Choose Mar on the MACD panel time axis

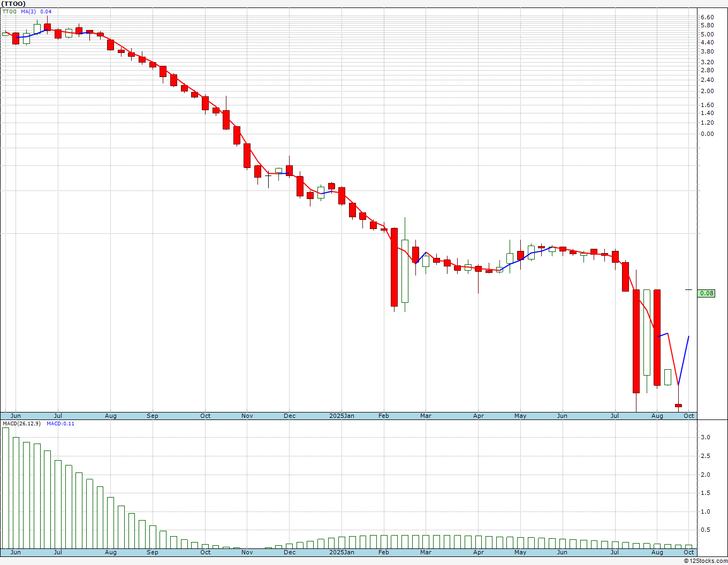[426, 552]
